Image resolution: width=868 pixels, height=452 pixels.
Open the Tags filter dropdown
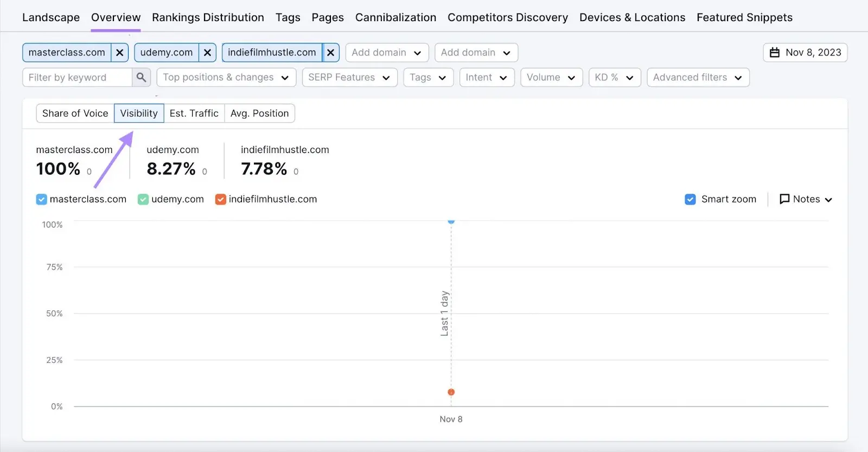(x=429, y=77)
